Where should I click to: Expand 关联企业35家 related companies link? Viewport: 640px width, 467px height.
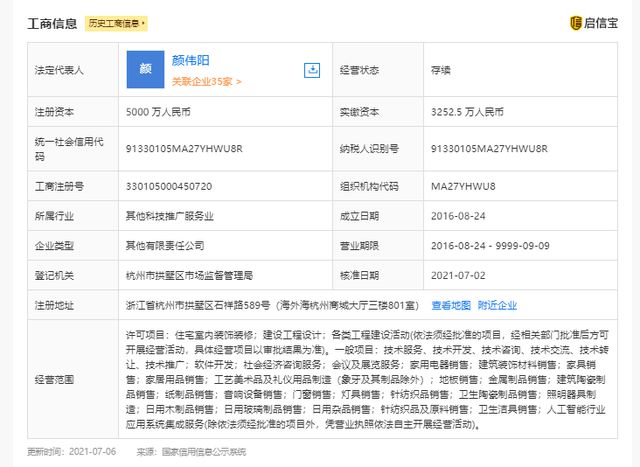click(206, 81)
